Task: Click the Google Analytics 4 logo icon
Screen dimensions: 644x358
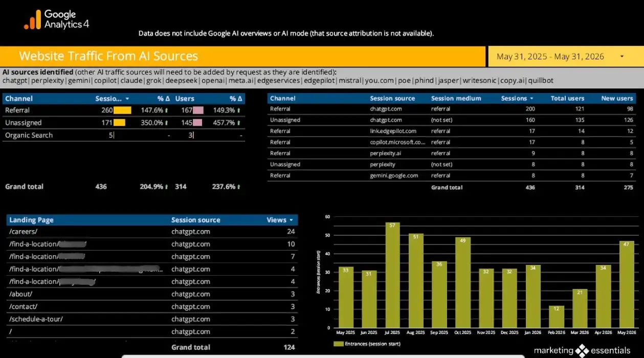Action: 32,20
